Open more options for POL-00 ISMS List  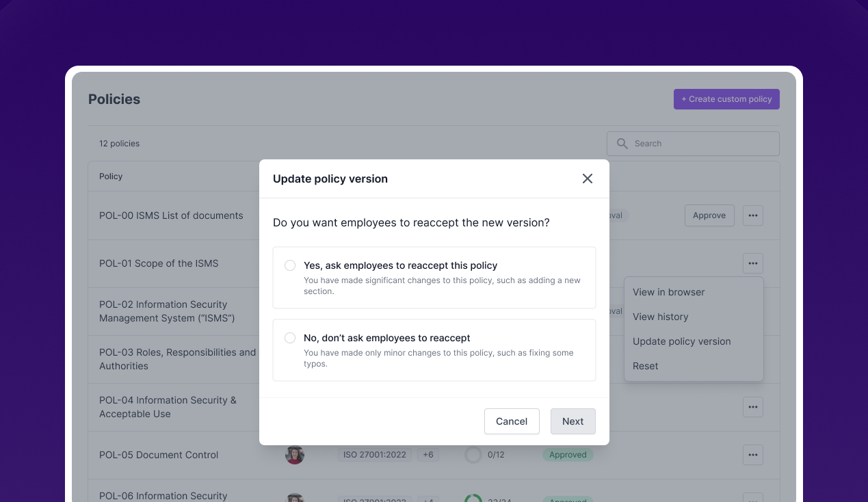752,215
